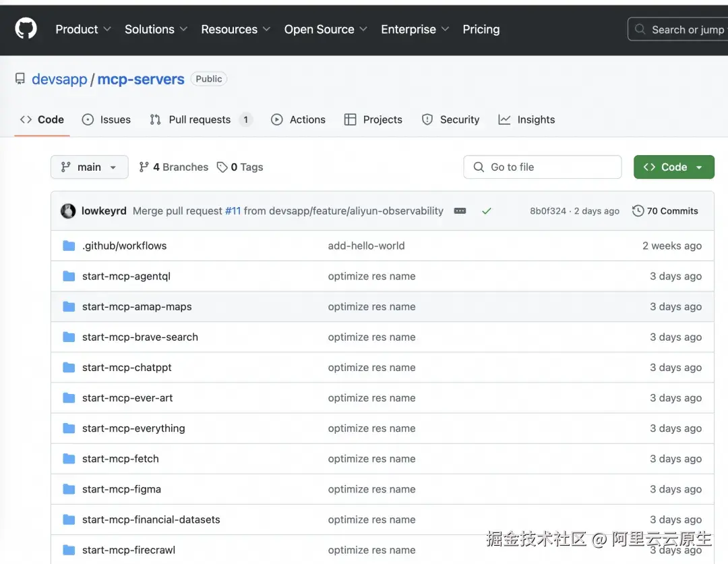The height and width of the screenshot is (564, 728).
Task: Open lowkeyrd's profile link
Action: [x=104, y=211]
